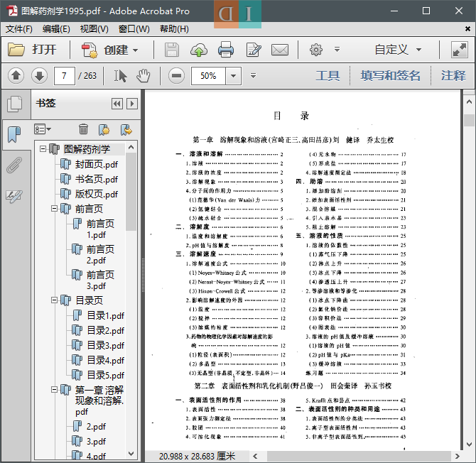Click the Save floppy disk icon
476x463 pixels.
click(172, 50)
